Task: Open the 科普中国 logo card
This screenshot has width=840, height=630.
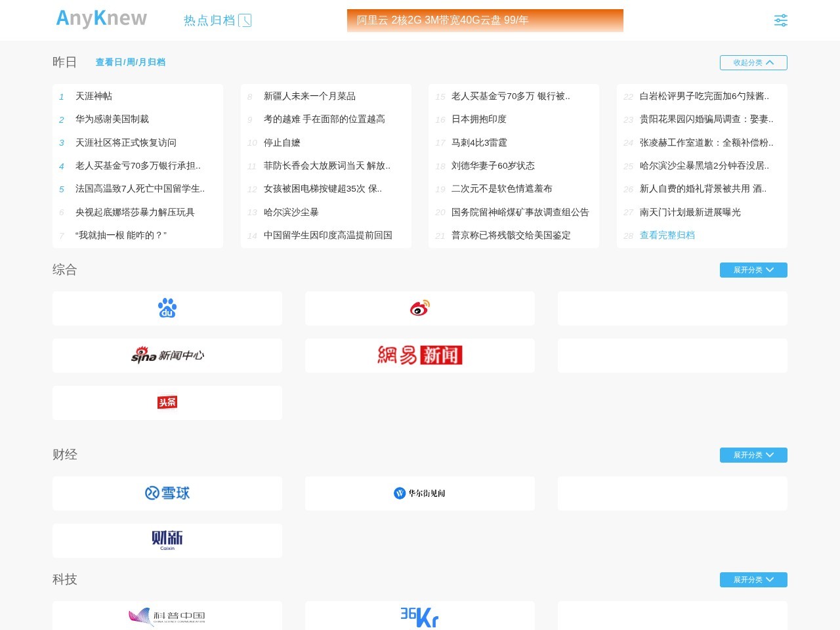Action: click(x=167, y=617)
